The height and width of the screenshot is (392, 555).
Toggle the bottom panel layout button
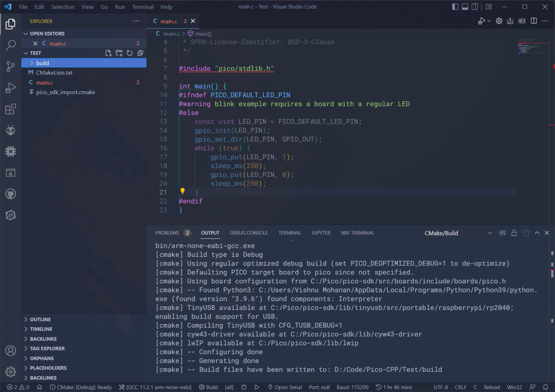(465, 7)
